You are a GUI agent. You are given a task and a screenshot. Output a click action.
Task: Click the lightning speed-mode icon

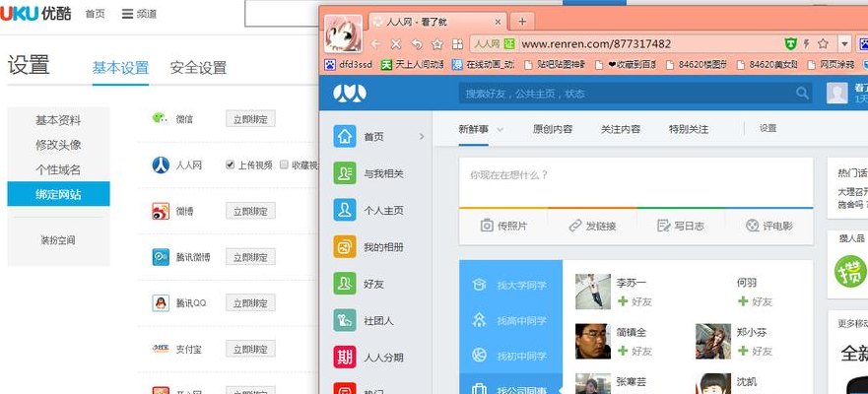tap(807, 43)
